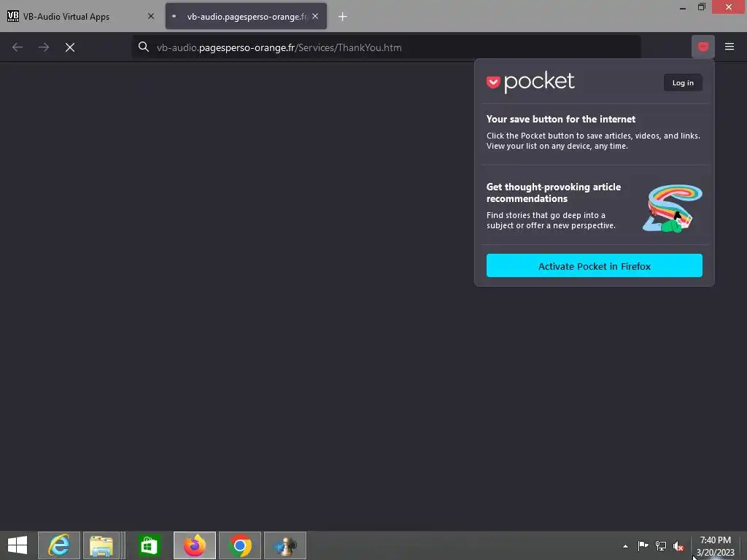Click the address bar URL field
This screenshot has width=747, height=560.
coord(386,47)
